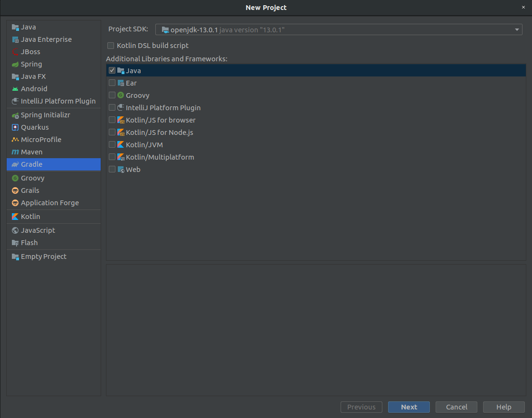Click the Flash folder icon
Viewport: 532px width, 418px height.
point(15,243)
